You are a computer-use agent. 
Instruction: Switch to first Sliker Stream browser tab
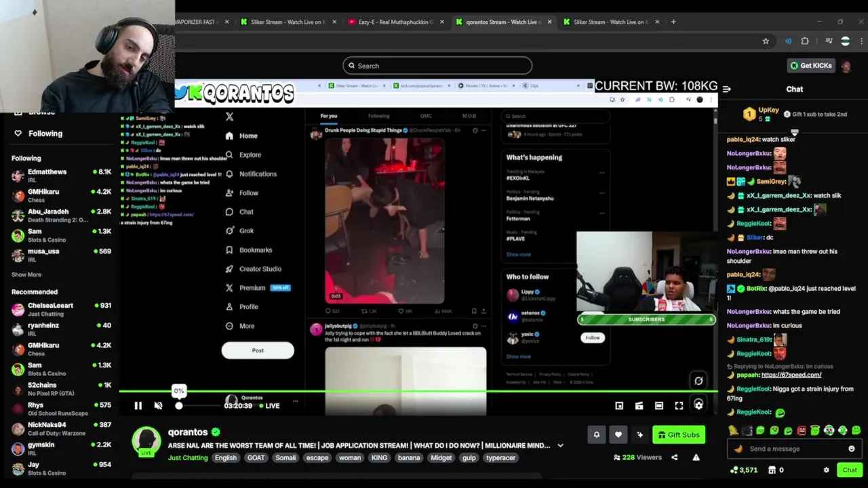pos(288,22)
